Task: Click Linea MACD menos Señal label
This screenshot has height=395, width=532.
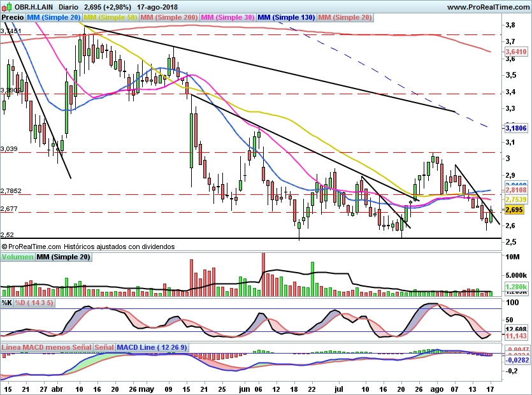Action: click(46, 347)
